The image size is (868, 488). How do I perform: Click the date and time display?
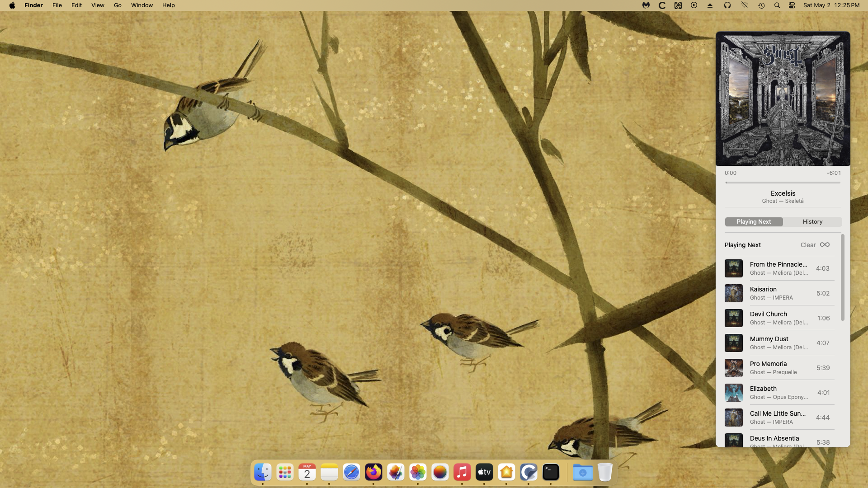pyautogui.click(x=831, y=5)
